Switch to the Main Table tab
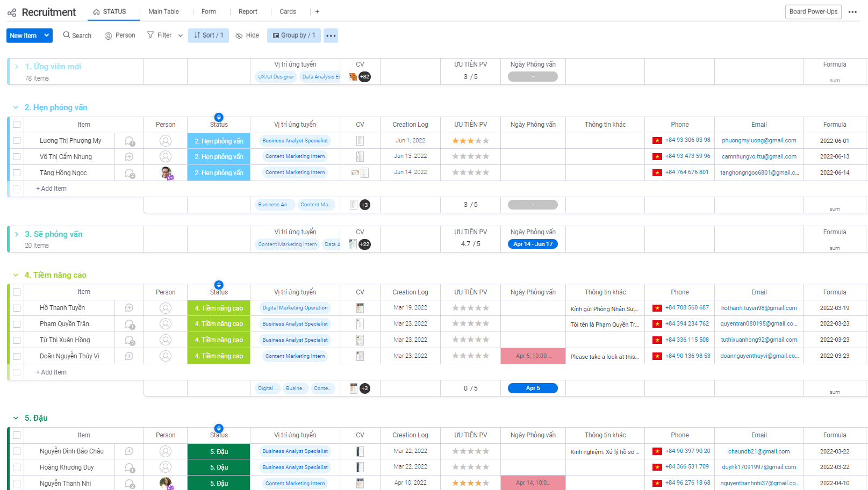Viewport: 868px width, 490px height. coord(163,11)
